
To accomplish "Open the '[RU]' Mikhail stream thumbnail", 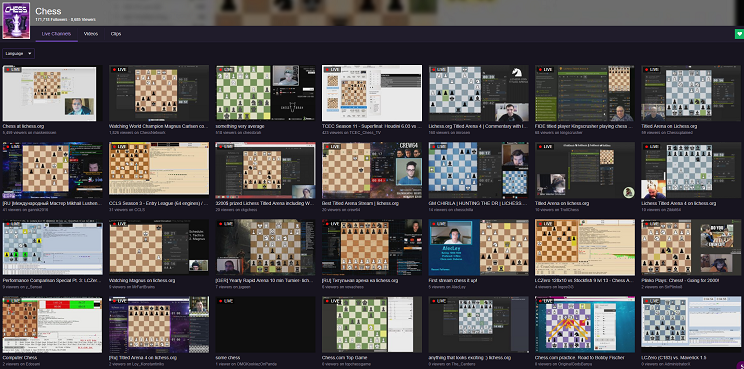I will (x=52, y=170).
